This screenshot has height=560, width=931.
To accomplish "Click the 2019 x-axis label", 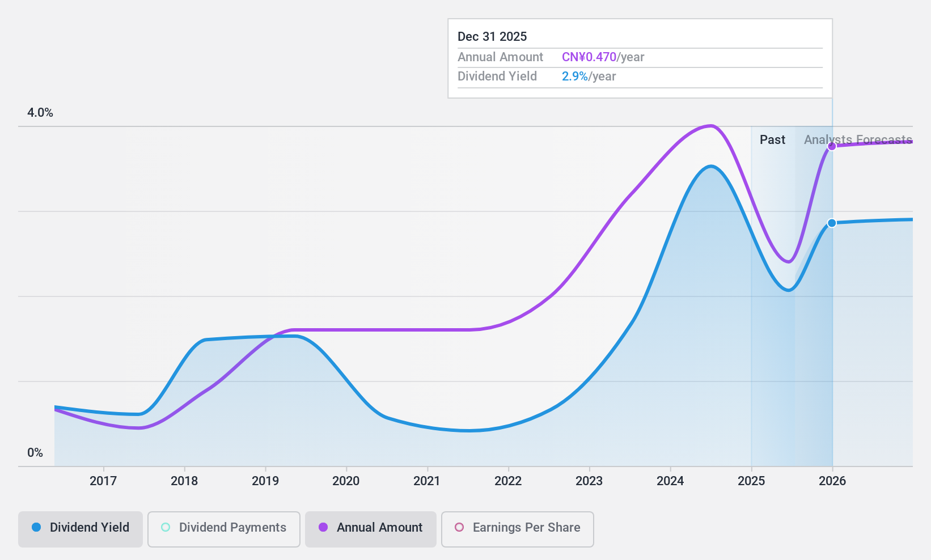I will tap(265, 481).
